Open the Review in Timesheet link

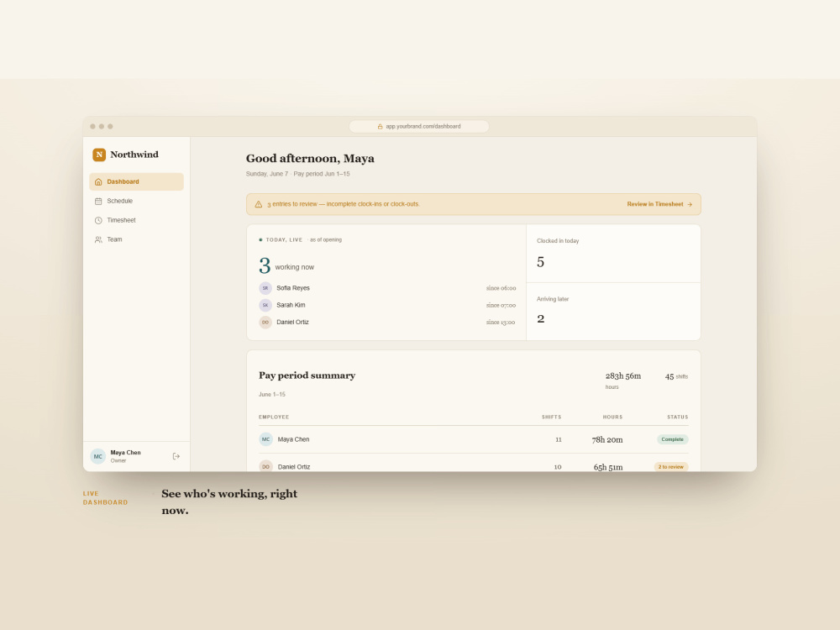pos(659,204)
